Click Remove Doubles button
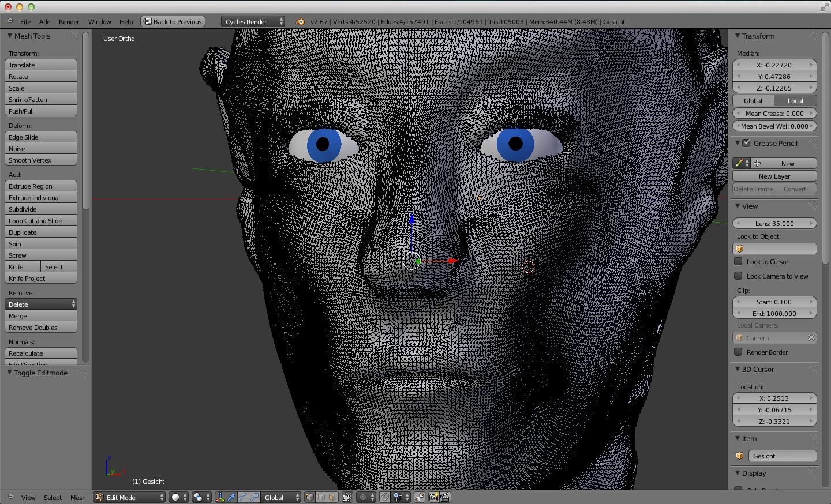 coord(40,328)
